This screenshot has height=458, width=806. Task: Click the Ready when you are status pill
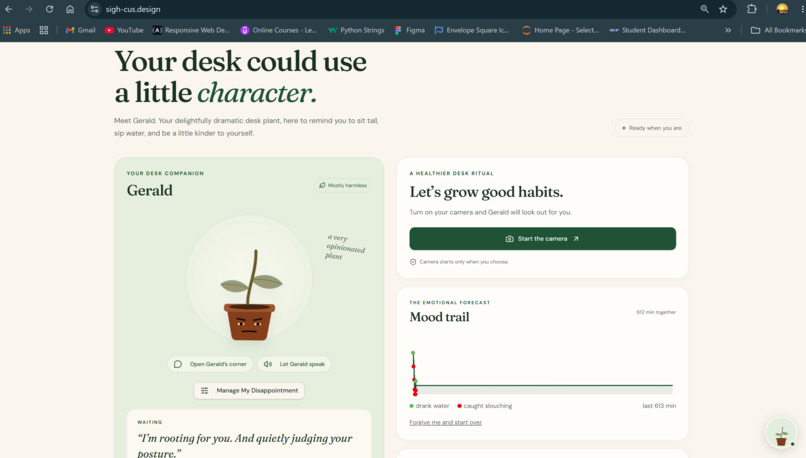coord(651,128)
